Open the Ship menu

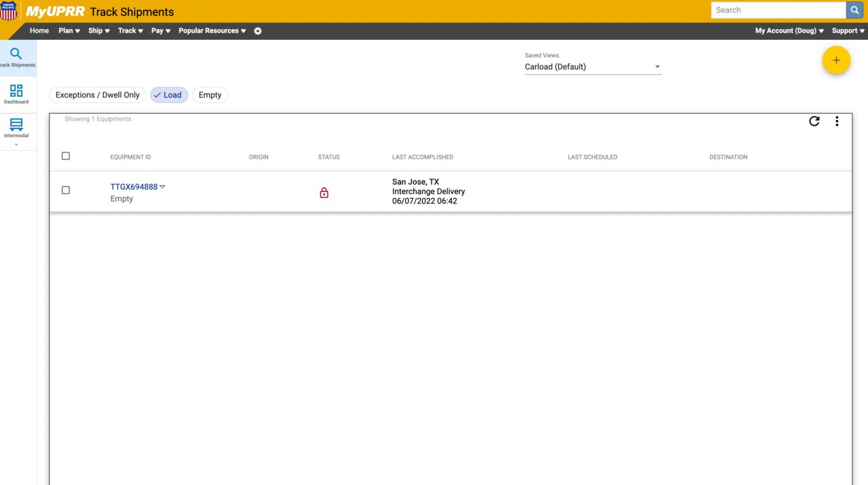(98, 31)
